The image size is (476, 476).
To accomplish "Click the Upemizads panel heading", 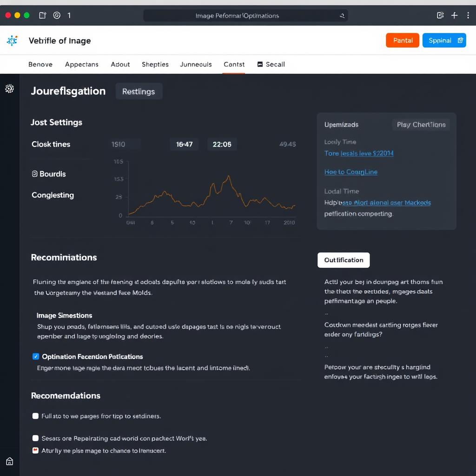I will pos(341,125).
